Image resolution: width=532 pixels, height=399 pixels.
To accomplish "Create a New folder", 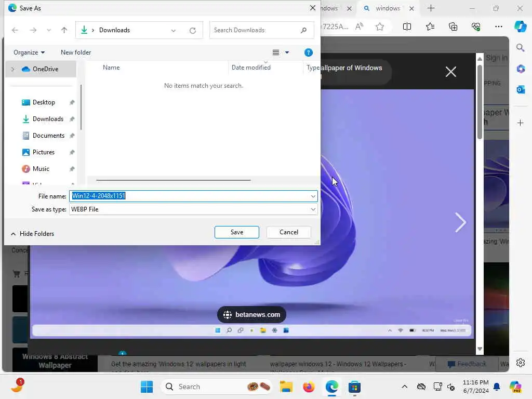I will click(x=76, y=52).
